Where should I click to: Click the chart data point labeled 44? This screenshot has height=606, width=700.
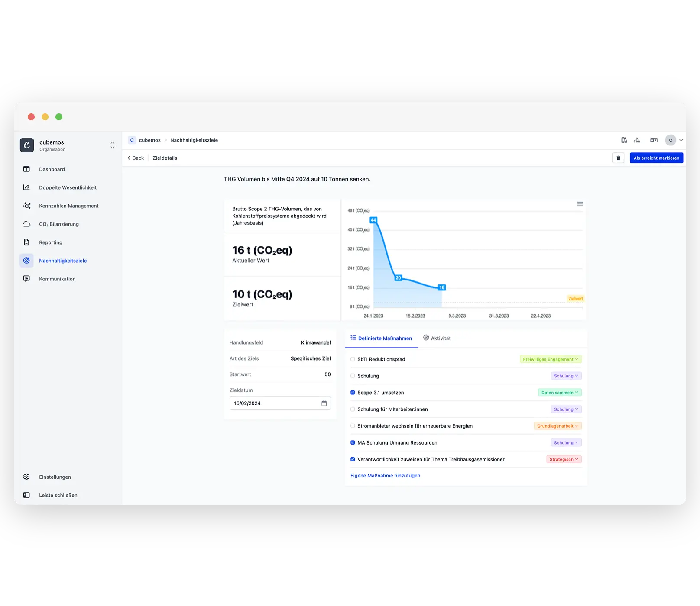pyautogui.click(x=373, y=220)
